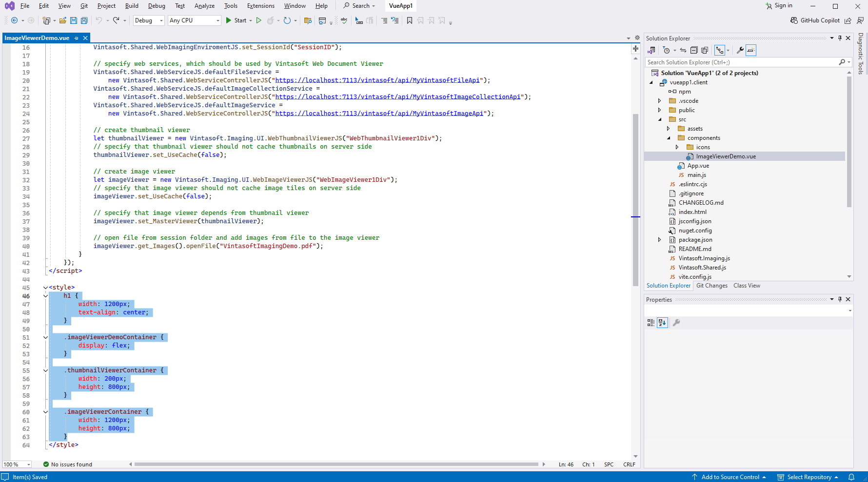Image resolution: width=868 pixels, height=482 pixels.
Task: Open GitHub Copilot from the toolbar
Action: [815, 20]
